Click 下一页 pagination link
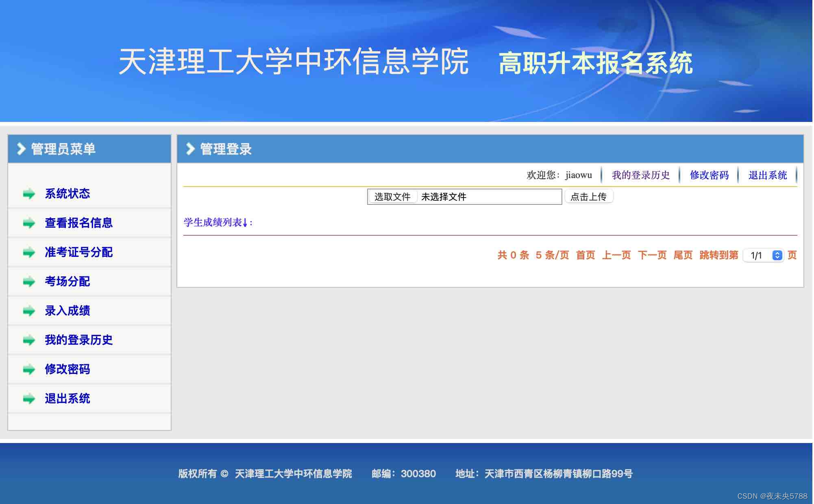The image size is (814, 504). pos(652,255)
